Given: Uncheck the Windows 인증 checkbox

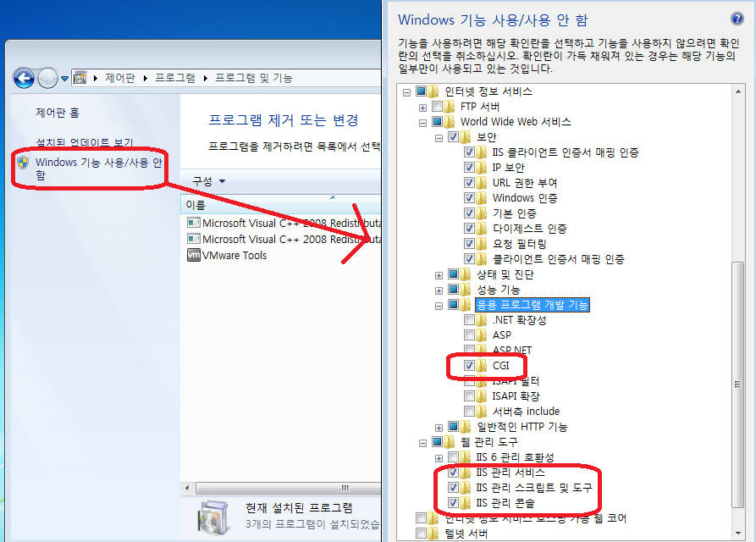Looking at the screenshot, I should (469, 197).
